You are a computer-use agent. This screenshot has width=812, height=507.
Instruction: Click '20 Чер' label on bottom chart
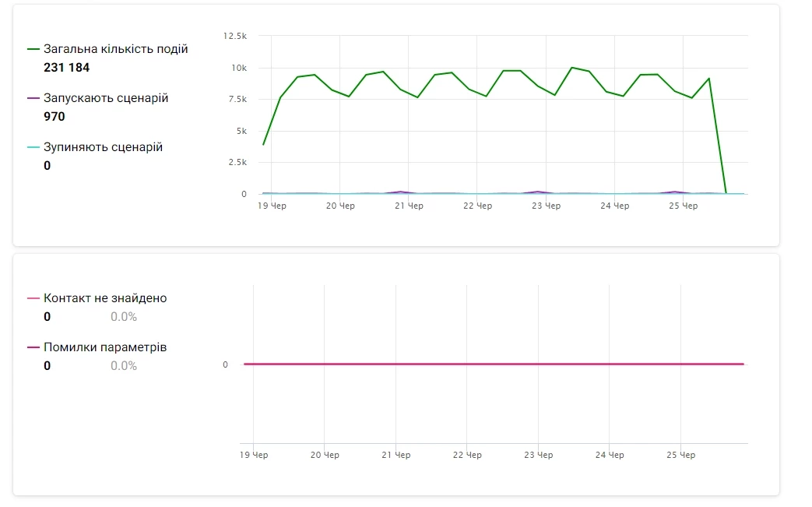[325, 456]
